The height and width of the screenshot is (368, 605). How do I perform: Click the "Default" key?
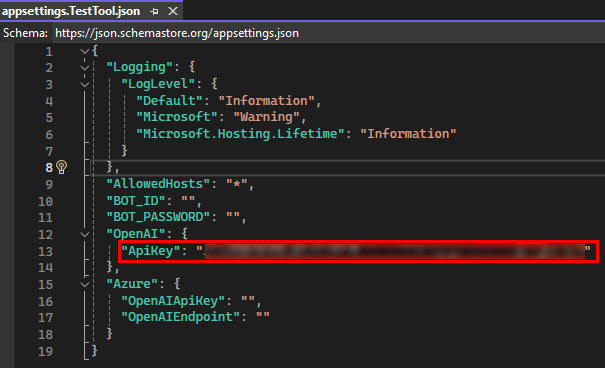tap(169, 101)
